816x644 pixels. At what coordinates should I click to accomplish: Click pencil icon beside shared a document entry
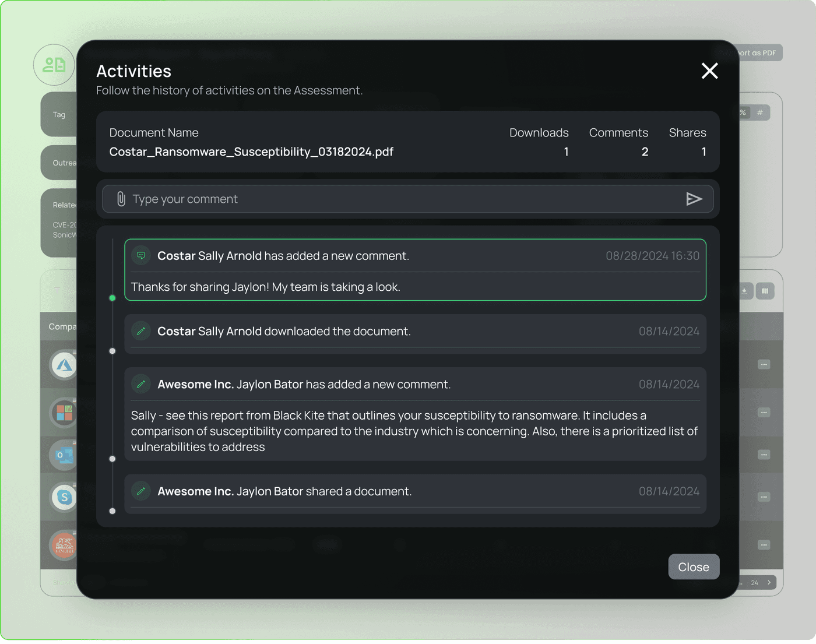point(140,491)
